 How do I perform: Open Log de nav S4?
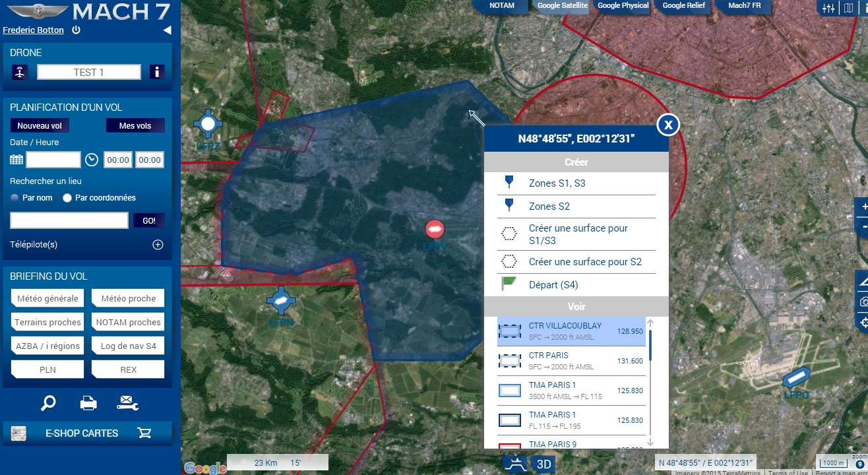pos(128,346)
